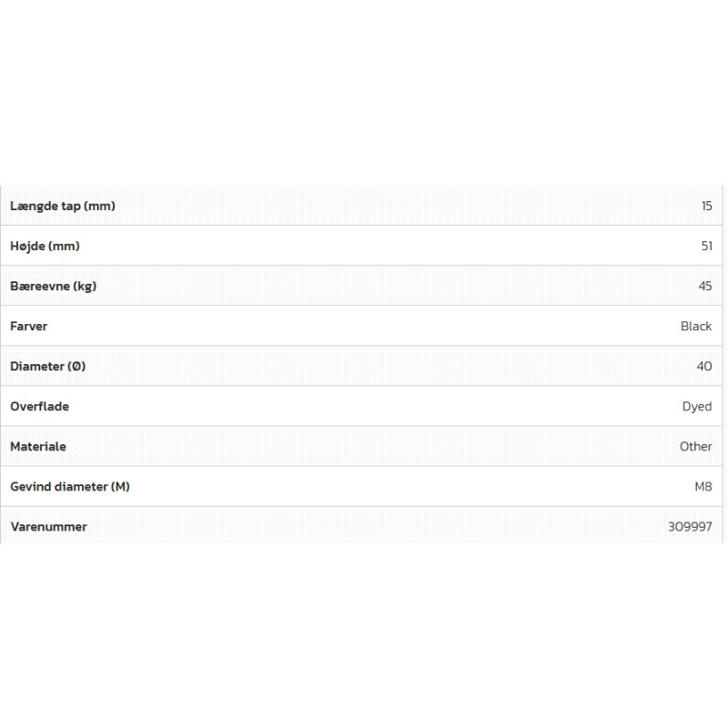Select the Højde value 51
This screenshot has height=728, width=728.
tap(706, 246)
